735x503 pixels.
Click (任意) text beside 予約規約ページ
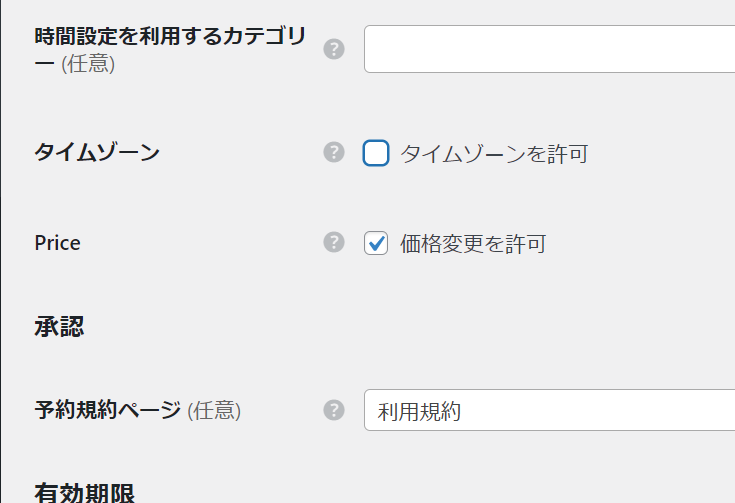click(x=214, y=410)
